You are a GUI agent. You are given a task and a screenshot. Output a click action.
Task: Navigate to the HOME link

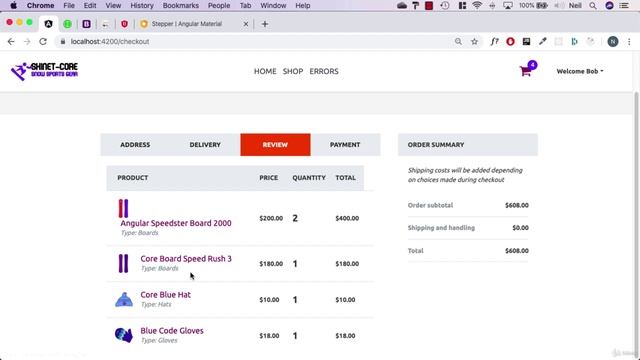click(x=265, y=71)
